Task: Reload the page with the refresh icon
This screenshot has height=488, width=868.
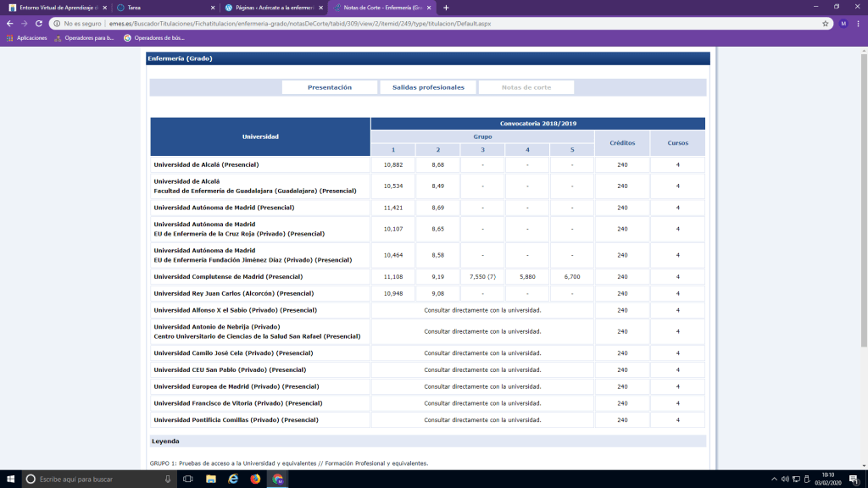Action: (39, 24)
